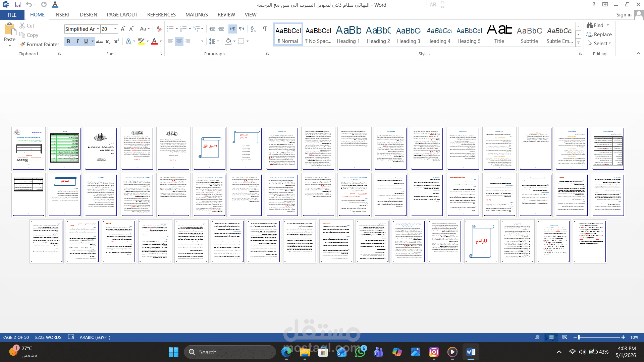Switch to the INSERT tab
The height and width of the screenshot is (362, 644).
click(62, 15)
